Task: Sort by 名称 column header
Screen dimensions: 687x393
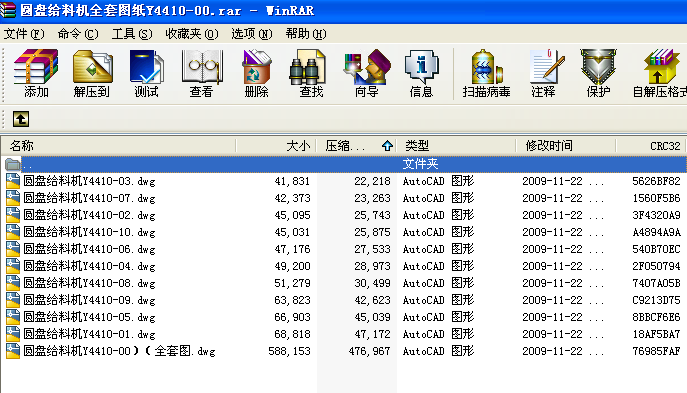Action: [x=118, y=145]
